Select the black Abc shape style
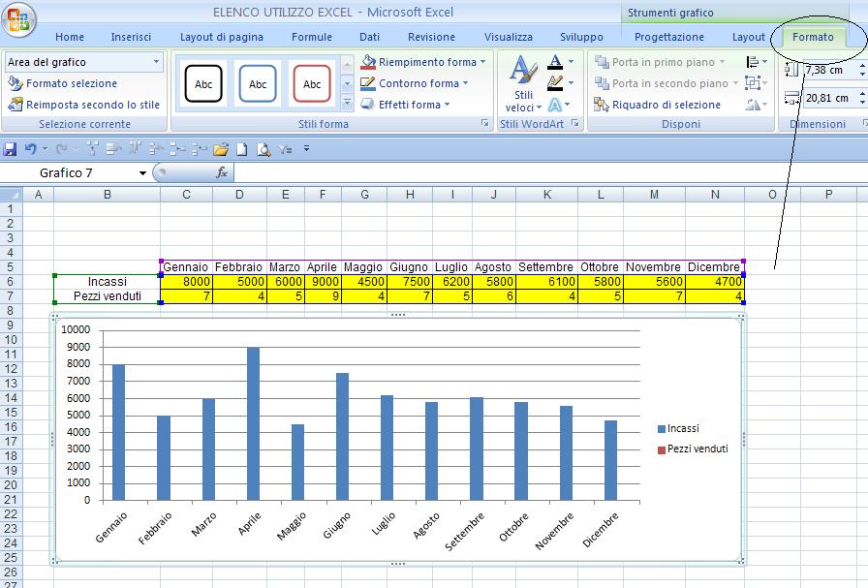This screenshot has width=868, height=588. 205,82
